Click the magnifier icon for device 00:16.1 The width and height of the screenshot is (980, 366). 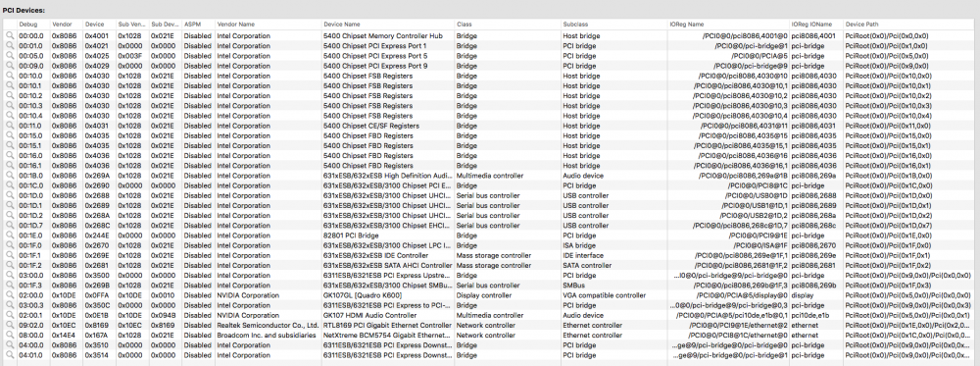tap(10, 166)
